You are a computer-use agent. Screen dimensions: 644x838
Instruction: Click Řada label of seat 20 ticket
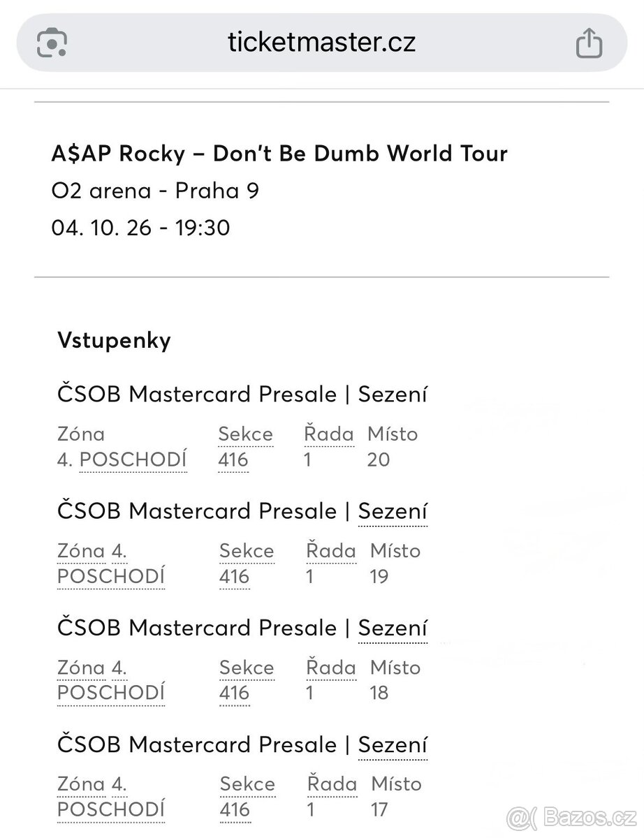pos(329,434)
